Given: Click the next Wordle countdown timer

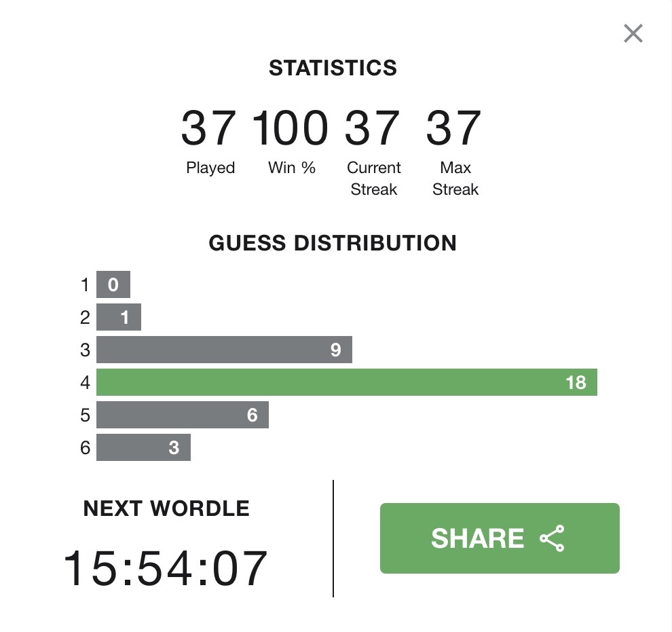Looking at the screenshot, I should 166,569.
